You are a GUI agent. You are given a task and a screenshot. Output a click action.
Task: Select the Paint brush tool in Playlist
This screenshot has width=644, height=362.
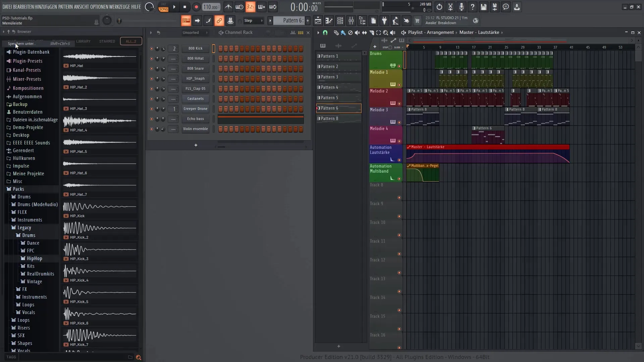coord(343,33)
